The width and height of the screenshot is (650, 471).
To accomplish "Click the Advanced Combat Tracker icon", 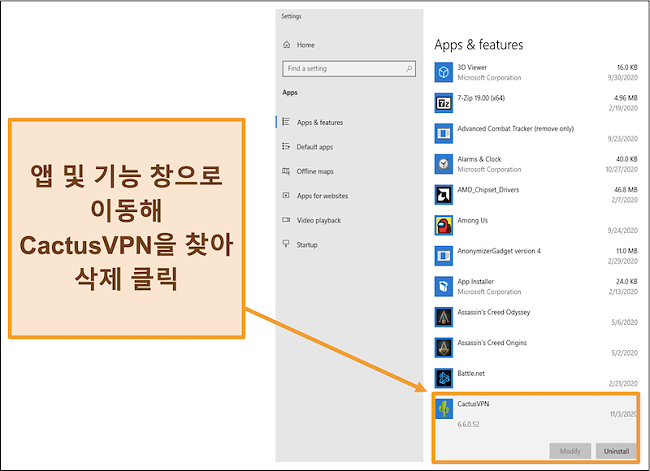I will pos(444,134).
